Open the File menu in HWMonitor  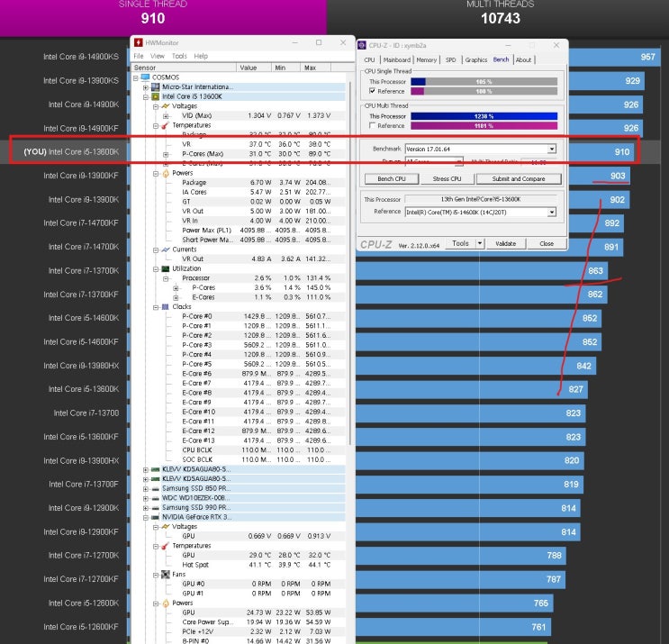click(x=139, y=56)
